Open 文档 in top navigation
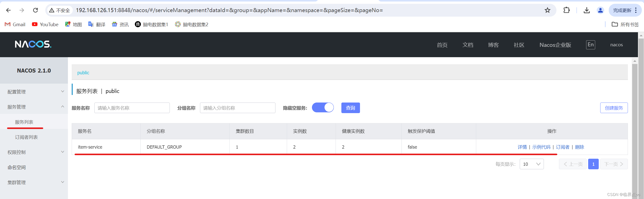 (x=468, y=45)
